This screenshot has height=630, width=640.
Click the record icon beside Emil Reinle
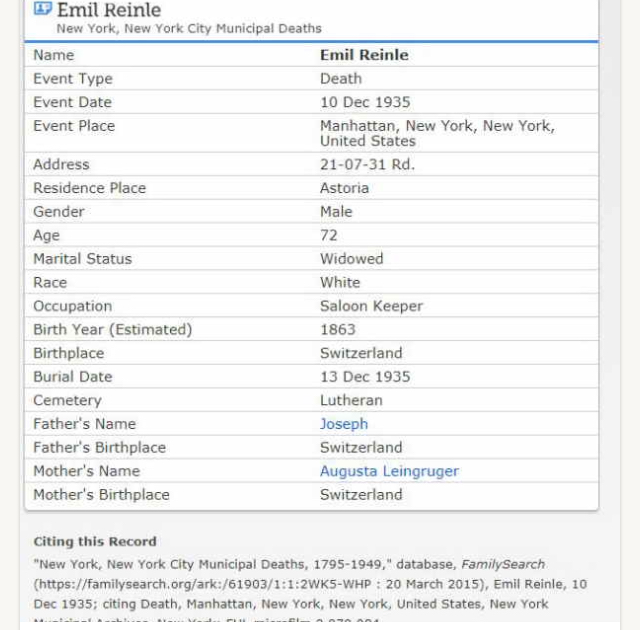click(x=44, y=9)
